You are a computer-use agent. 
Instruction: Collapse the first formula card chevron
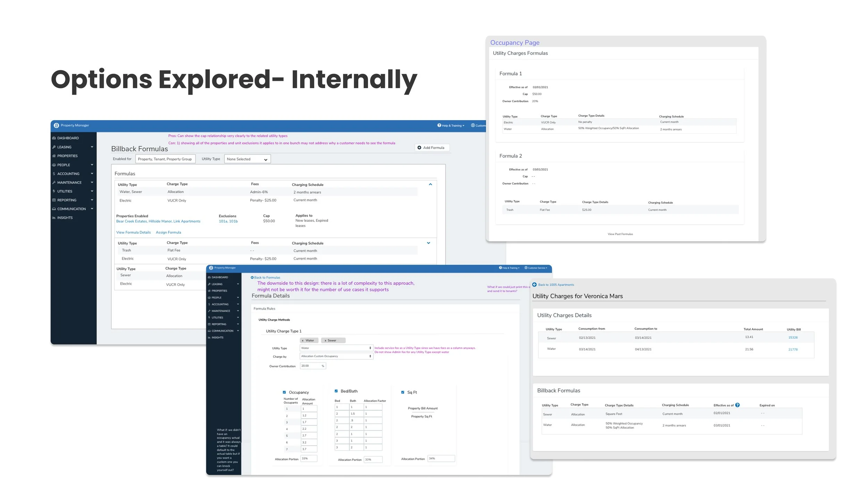[x=430, y=184]
